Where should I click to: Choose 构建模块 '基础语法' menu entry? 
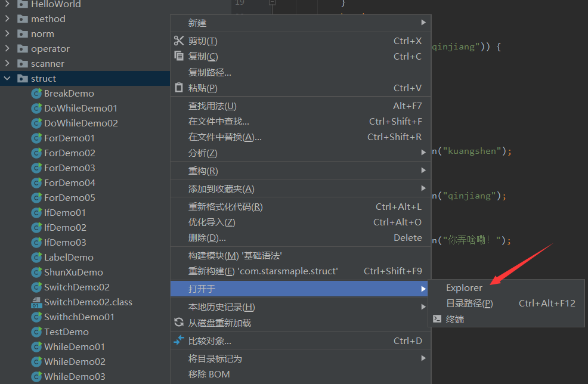301,256
